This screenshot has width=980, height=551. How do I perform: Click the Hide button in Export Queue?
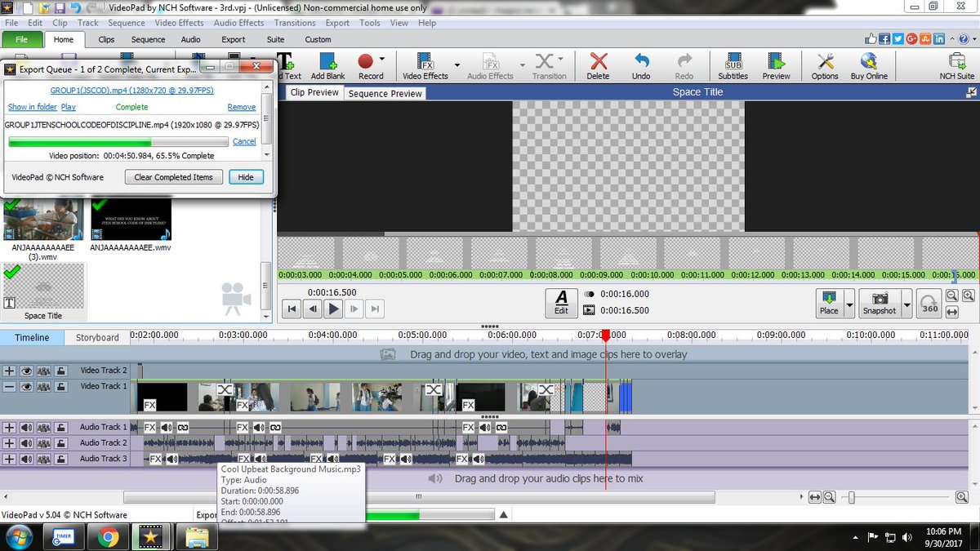[x=246, y=177]
